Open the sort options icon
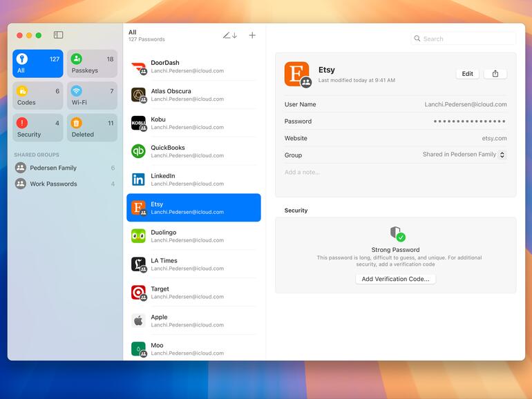The width and height of the screenshot is (532, 399). (230, 35)
